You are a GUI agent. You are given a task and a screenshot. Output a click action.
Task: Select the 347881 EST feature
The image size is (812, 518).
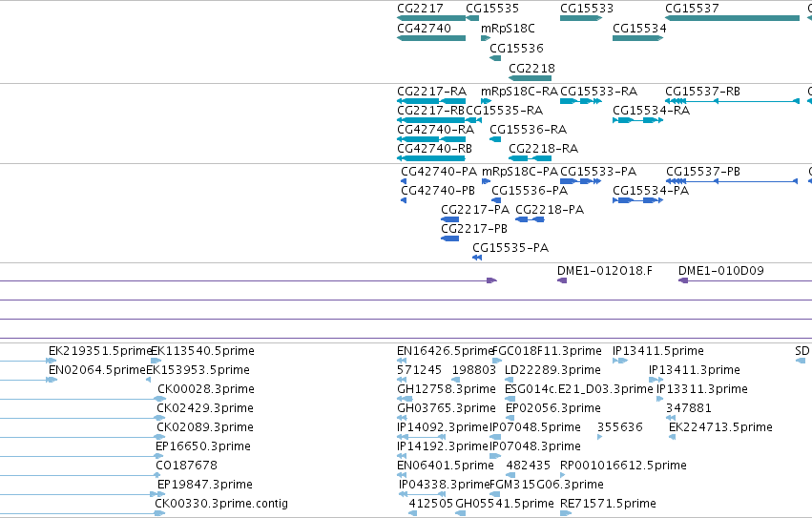671,418
